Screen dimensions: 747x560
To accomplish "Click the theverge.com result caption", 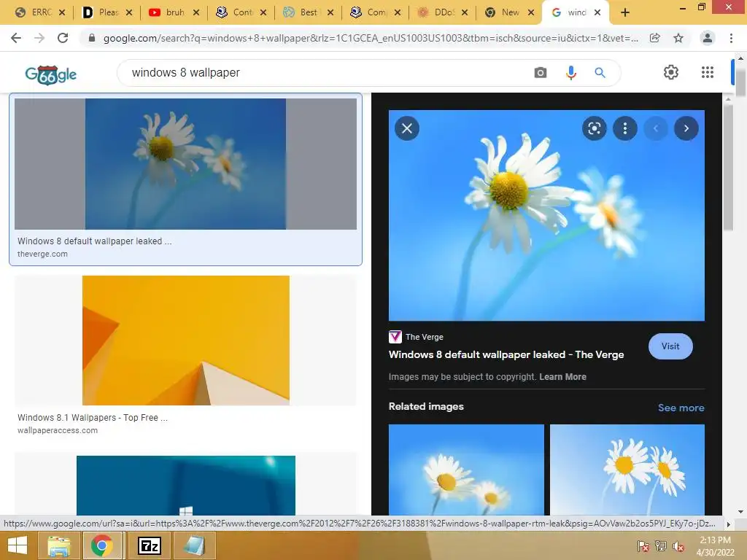I will click(42, 254).
